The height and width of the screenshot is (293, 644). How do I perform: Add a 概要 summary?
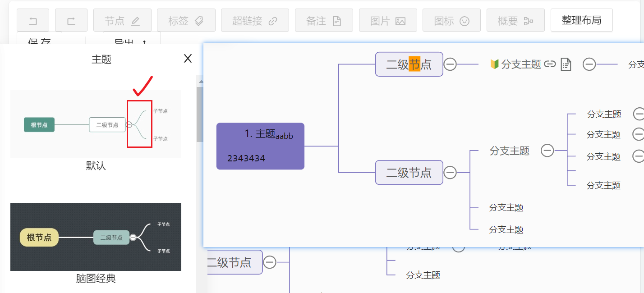click(x=515, y=20)
